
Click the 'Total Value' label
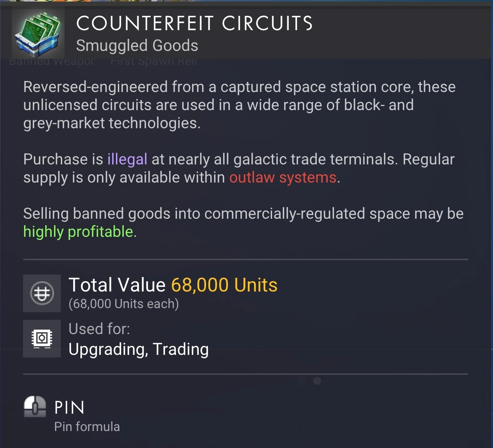tap(117, 285)
